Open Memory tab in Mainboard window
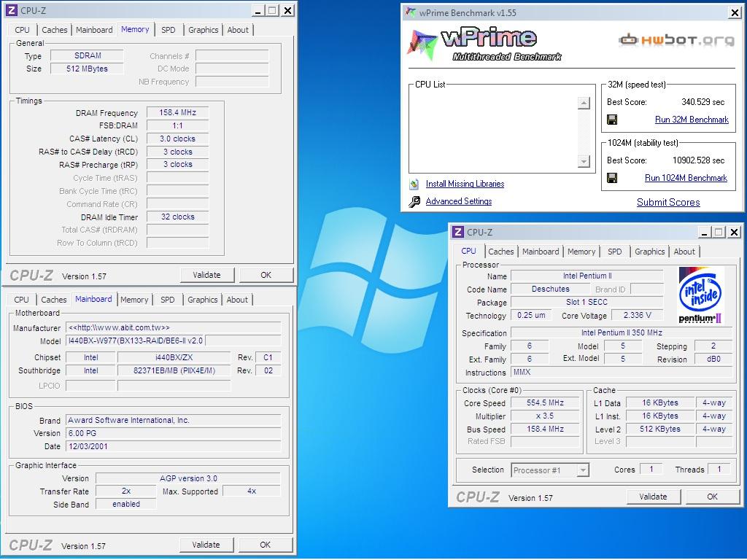Screen dimensions: 747x560 point(134,300)
